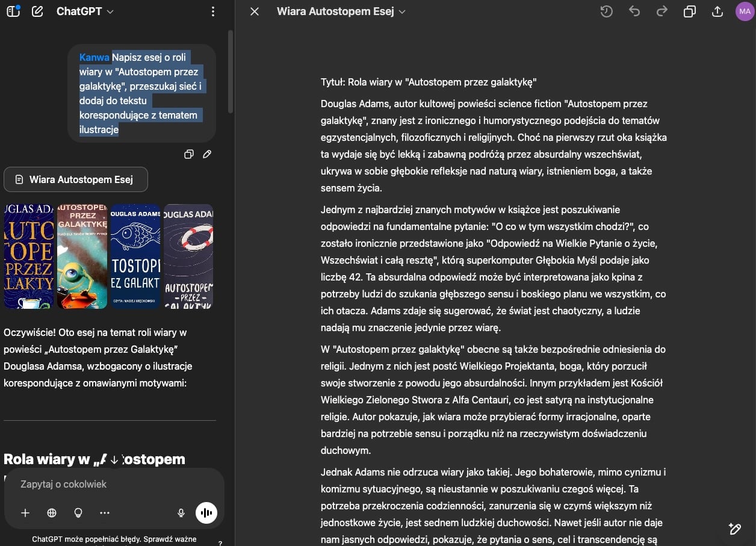Toggle the sidebar panel icon
This screenshot has width=756, height=546.
(x=13, y=11)
